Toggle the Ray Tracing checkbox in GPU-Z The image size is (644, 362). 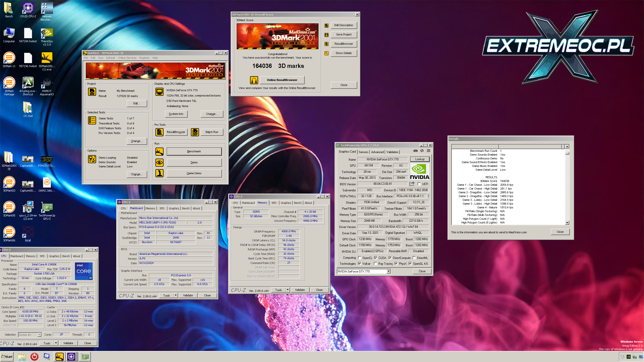375,263
